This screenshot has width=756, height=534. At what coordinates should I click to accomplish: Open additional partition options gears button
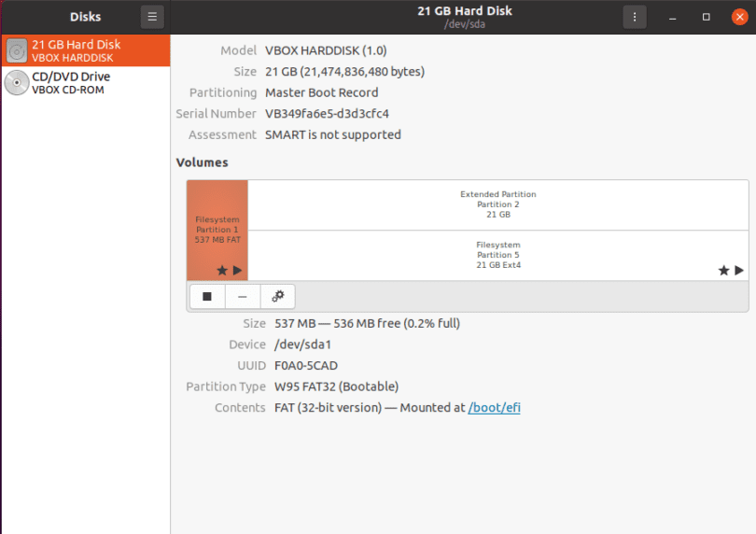(x=278, y=296)
